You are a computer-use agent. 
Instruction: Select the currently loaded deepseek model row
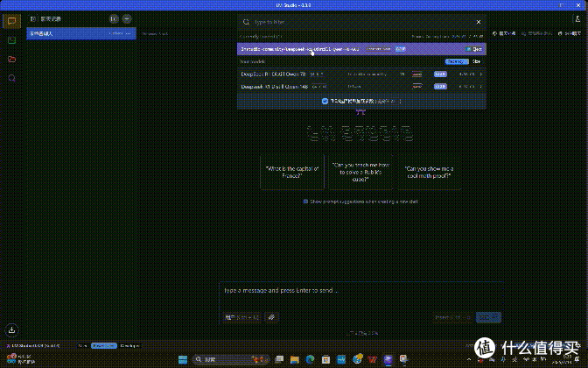361,49
